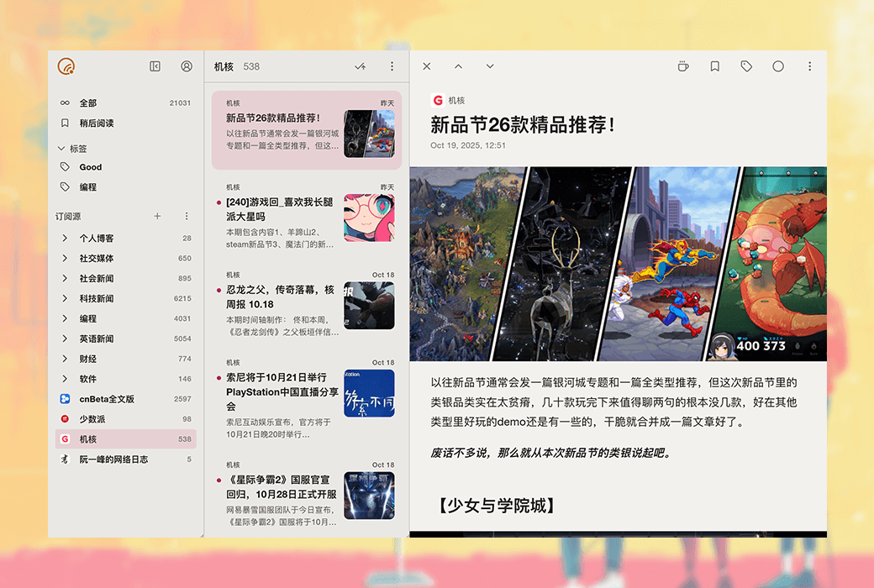Go to next article with down arrow
The image size is (874, 588).
pyautogui.click(x=490, y=66)
